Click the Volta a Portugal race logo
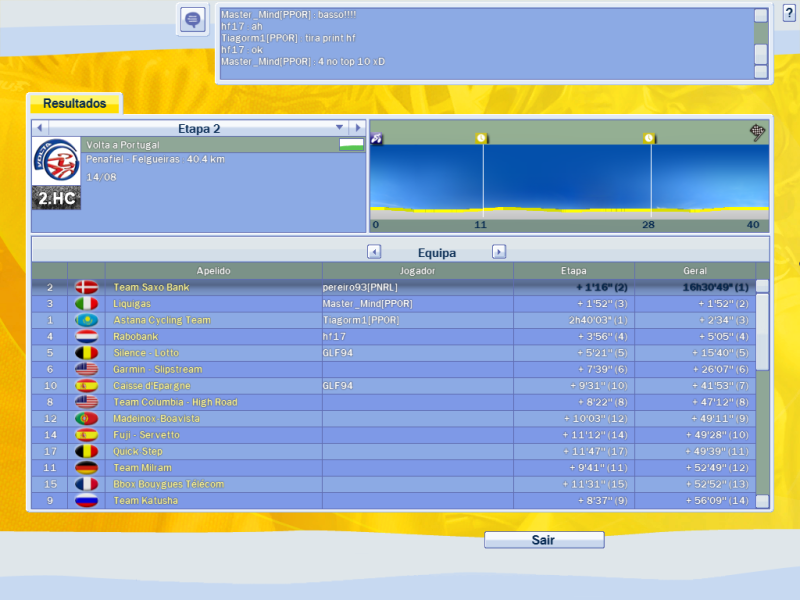This screenshot has width=800, height=600. click(55, 161)
